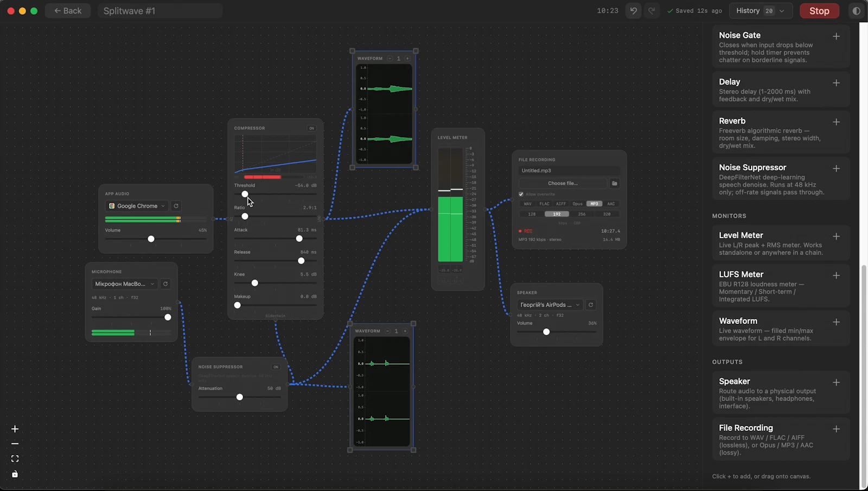Set bitrate to 256 kbps
The height and width of the screenshot is (491, 868).
click(582, 214)
